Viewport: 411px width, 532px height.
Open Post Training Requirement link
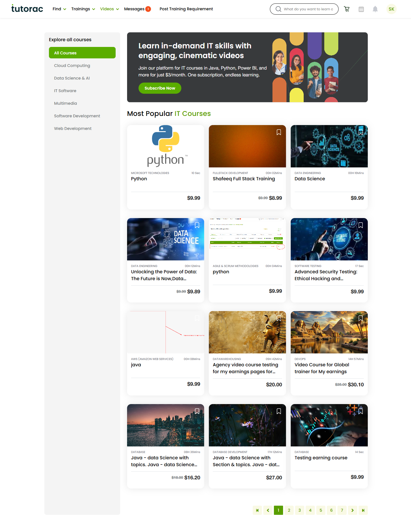tap(186, 9)
